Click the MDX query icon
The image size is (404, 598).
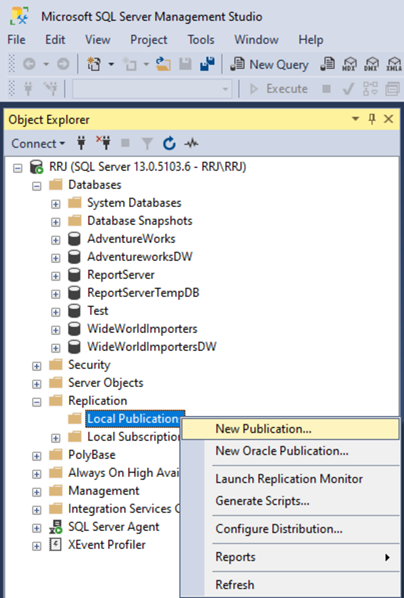[349, 64]
